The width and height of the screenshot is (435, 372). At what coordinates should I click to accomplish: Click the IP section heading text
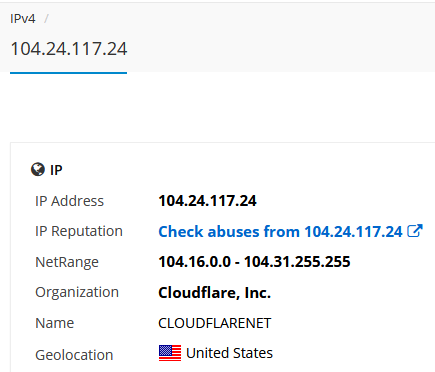point(56,170)
